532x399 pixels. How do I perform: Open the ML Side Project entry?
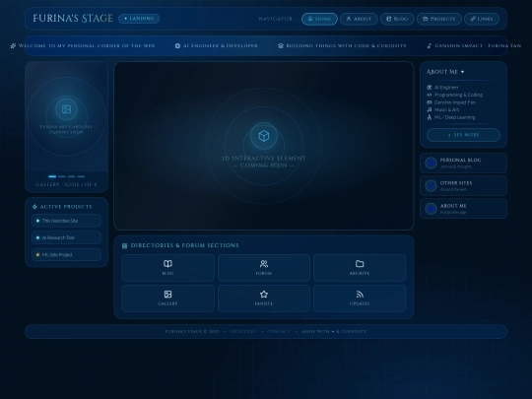(x=67, y=254)
